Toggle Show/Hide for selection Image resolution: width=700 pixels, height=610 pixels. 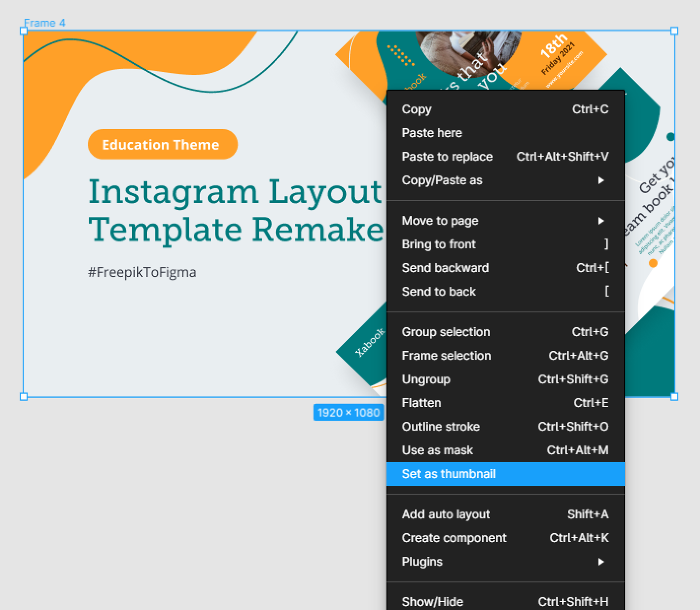[505, 602]
